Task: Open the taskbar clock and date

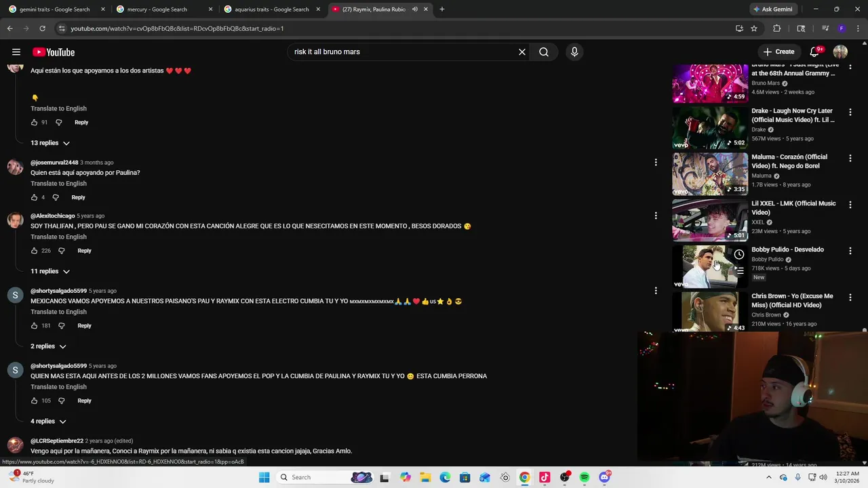Action: point(846,477)
